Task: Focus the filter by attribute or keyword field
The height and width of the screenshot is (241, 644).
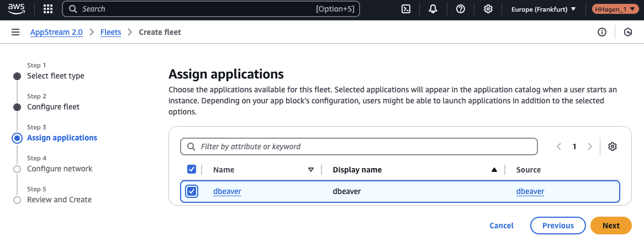Action: pos(358,146)
